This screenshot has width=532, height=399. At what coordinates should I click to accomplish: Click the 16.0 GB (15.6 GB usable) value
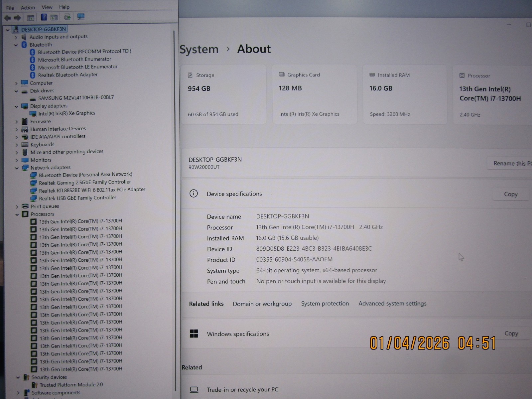pos(287,238)
